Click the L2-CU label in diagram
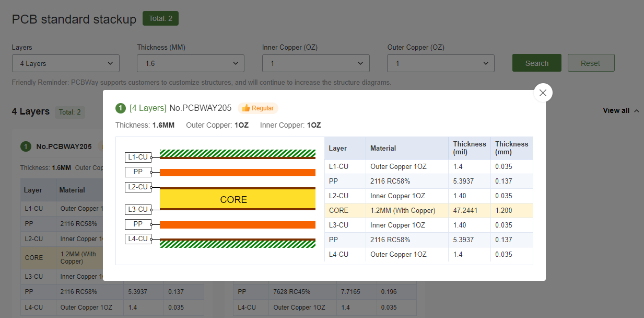 pyautogui.click(x=138, y=187)
